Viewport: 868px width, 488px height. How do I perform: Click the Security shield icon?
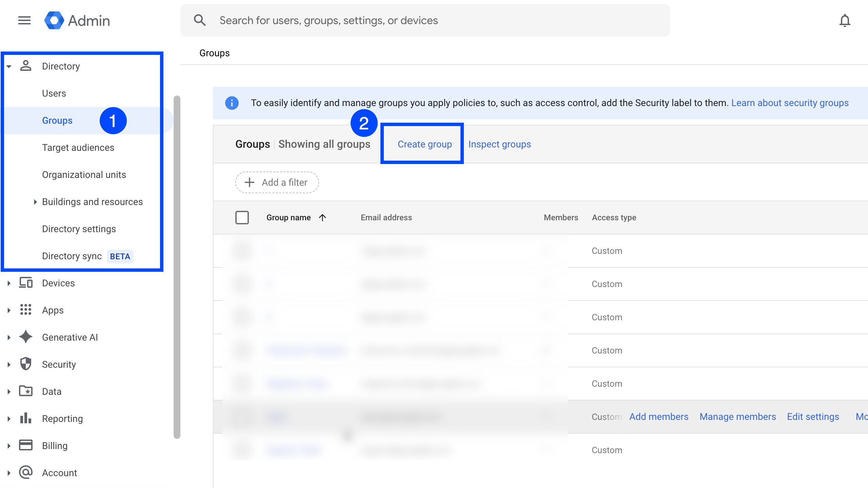coord(26,364)
